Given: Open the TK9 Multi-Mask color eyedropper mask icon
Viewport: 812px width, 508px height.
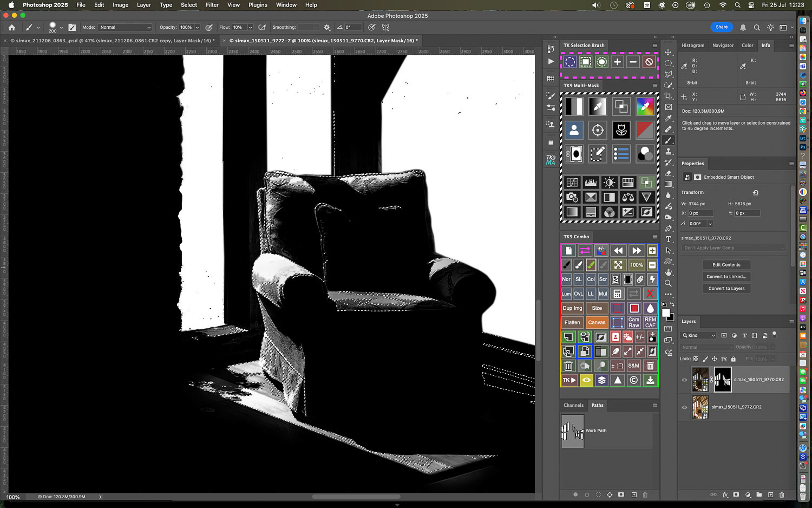Looking at the screenshot, I should (x=645, y=106).
